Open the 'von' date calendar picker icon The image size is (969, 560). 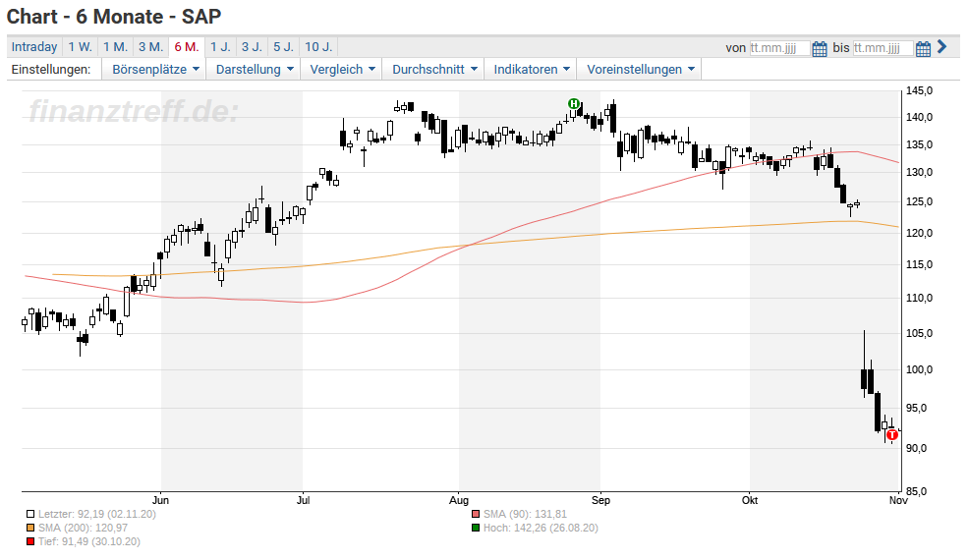click(x=820, y=49)
